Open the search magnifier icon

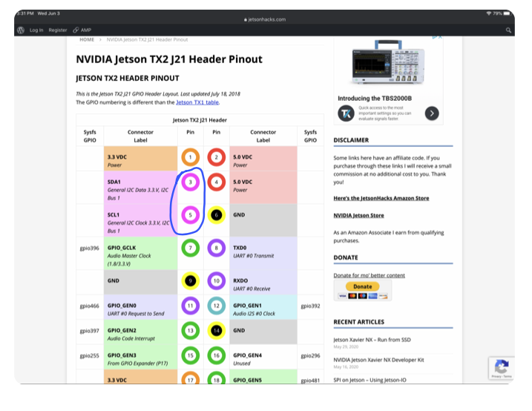point(508,30)
